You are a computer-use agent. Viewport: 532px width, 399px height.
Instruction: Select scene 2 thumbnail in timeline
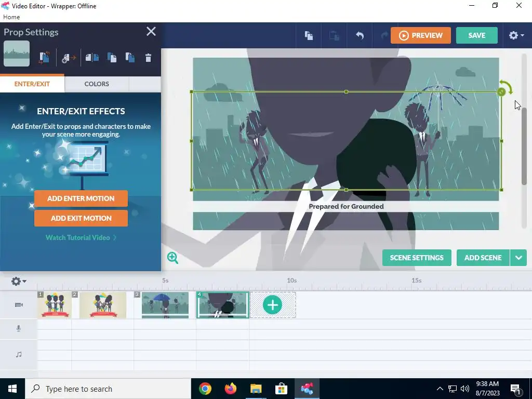point(103,304)
